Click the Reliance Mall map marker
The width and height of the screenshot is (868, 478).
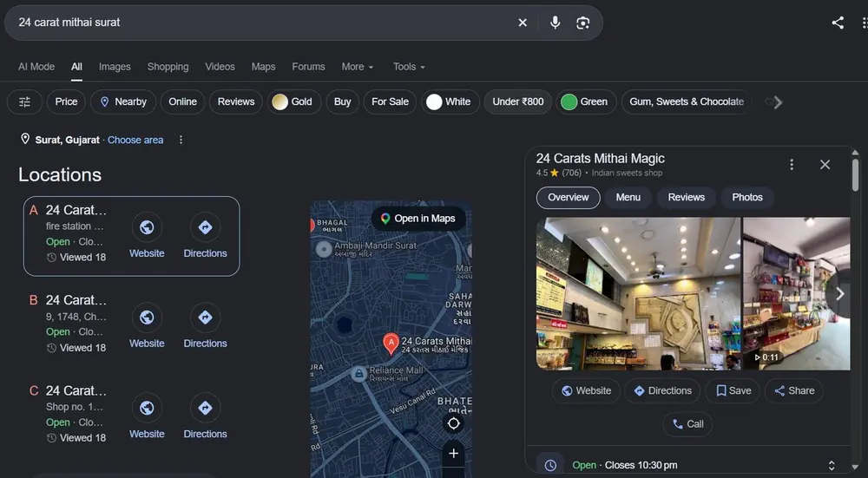[x=359, y=374]
